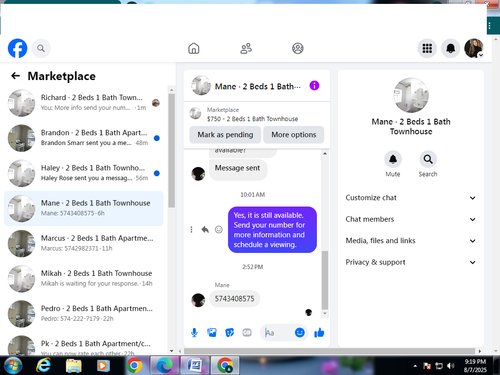Click the Mark as pending button
This screenshot has height=375, width=500.
225,135
